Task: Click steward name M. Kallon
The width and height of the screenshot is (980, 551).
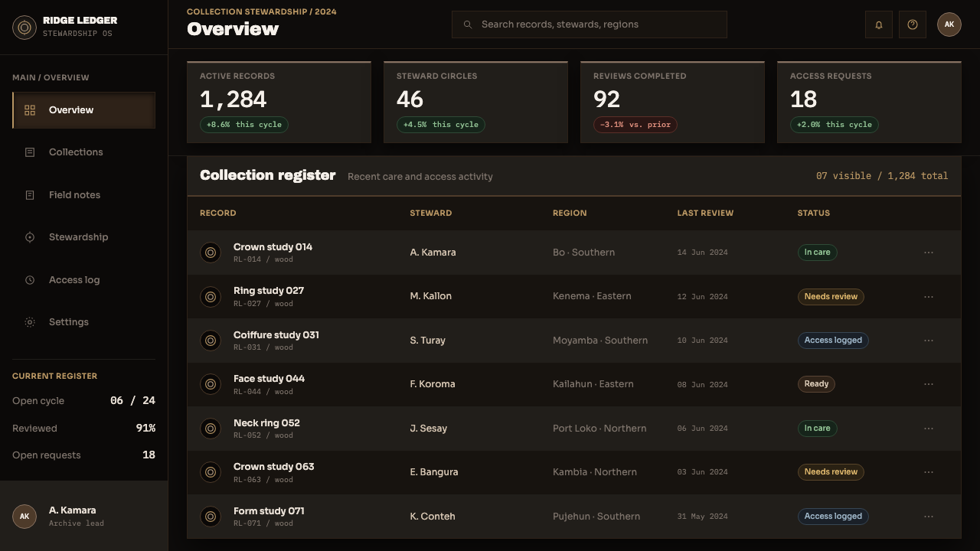Action: pos(431,296)
